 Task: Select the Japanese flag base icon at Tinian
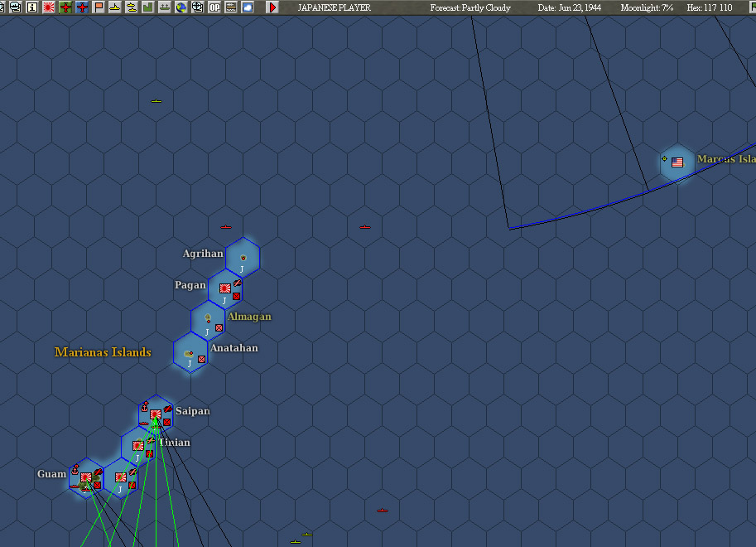click(138, 446)
